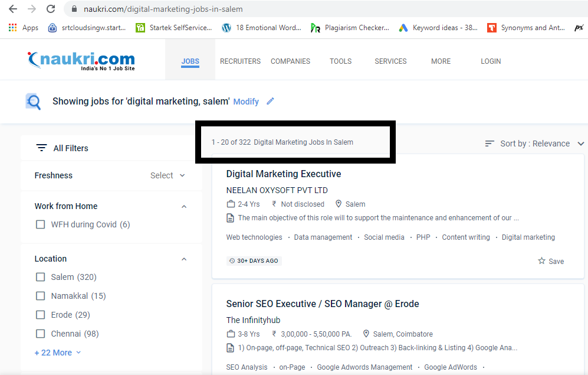The image size is (588, 375).
Task: Click the LOGIN link
Action: pos(491,61)
